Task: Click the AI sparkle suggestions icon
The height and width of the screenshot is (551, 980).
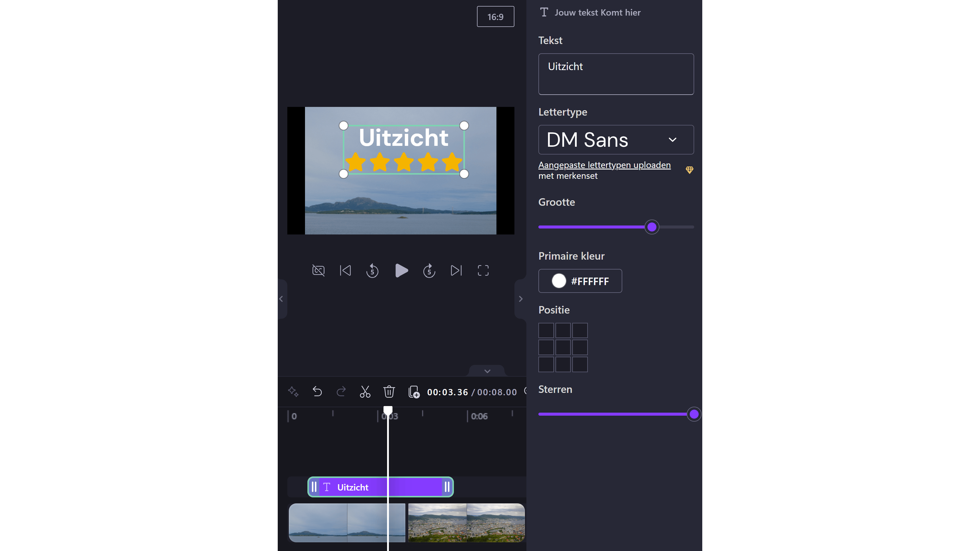Action: click(x=293, y=392)
